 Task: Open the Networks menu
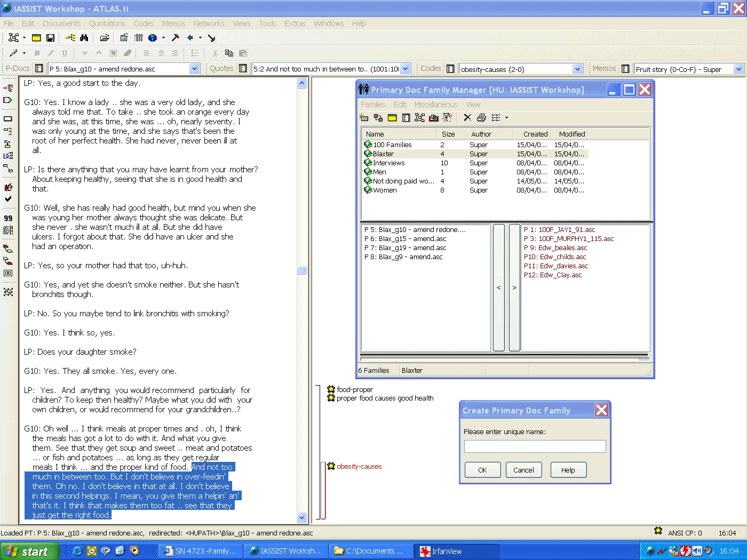[209, 23]
